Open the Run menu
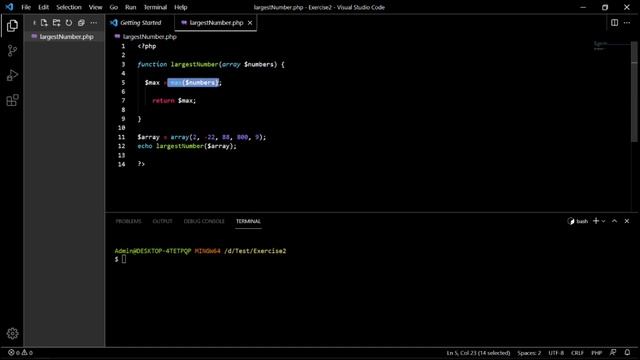640x360 pixels. 131,7
